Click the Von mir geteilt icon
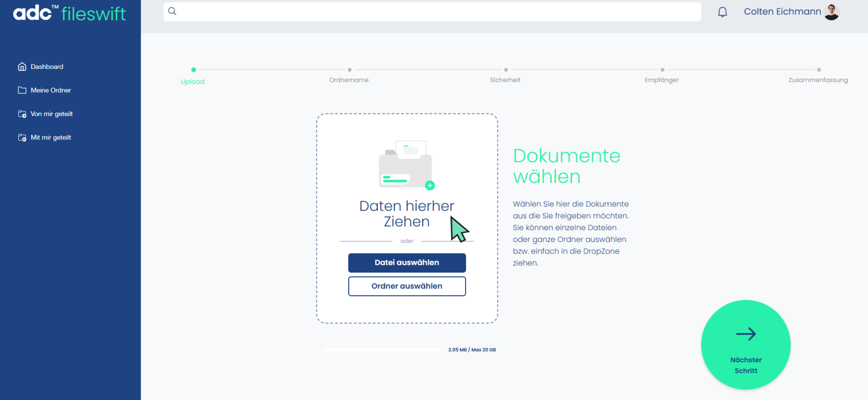Screen dimensions: 868x400 tap(22, 114)
